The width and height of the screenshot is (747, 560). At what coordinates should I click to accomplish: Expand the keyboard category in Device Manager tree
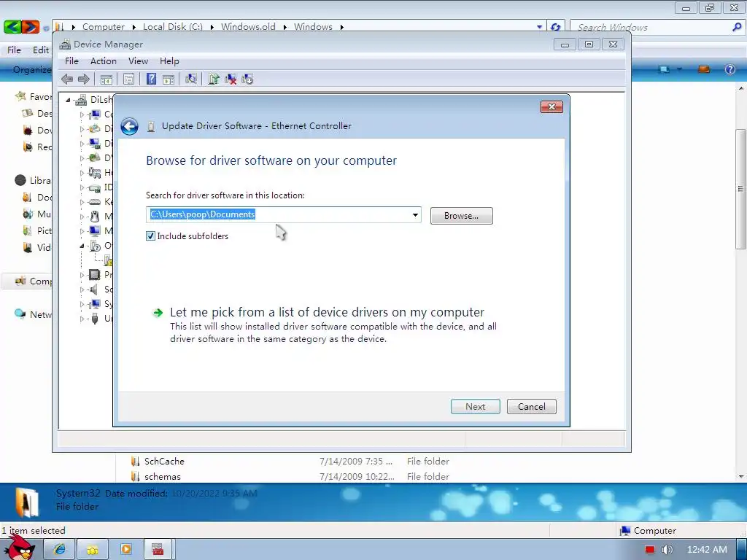click(82, 203)
